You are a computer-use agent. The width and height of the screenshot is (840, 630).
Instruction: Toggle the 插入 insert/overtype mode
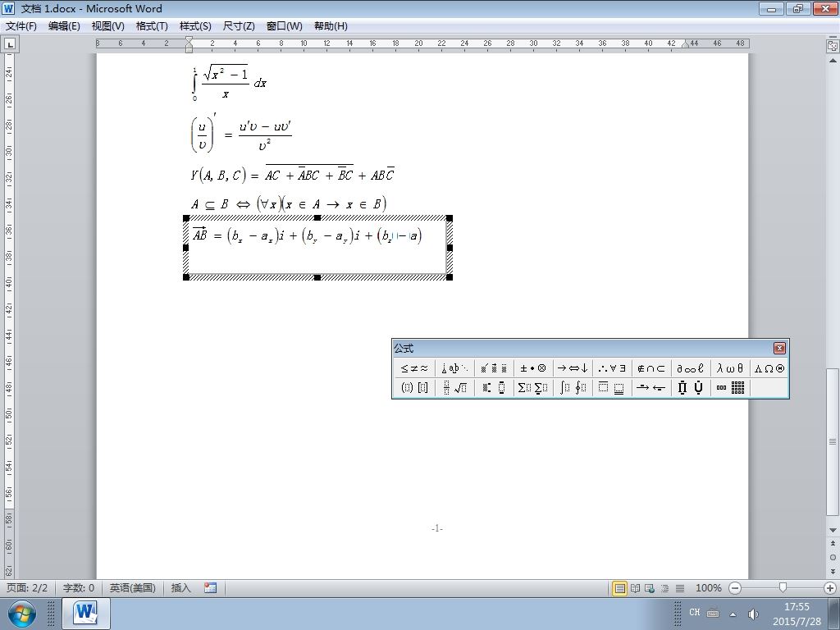click(x=181, y=588)
